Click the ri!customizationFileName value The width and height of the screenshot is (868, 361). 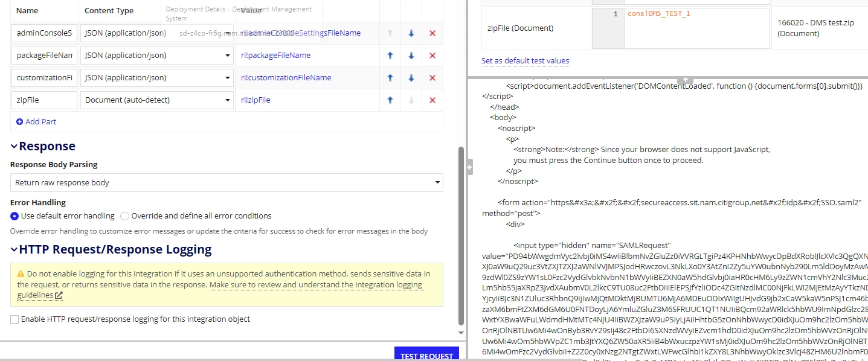286,78
